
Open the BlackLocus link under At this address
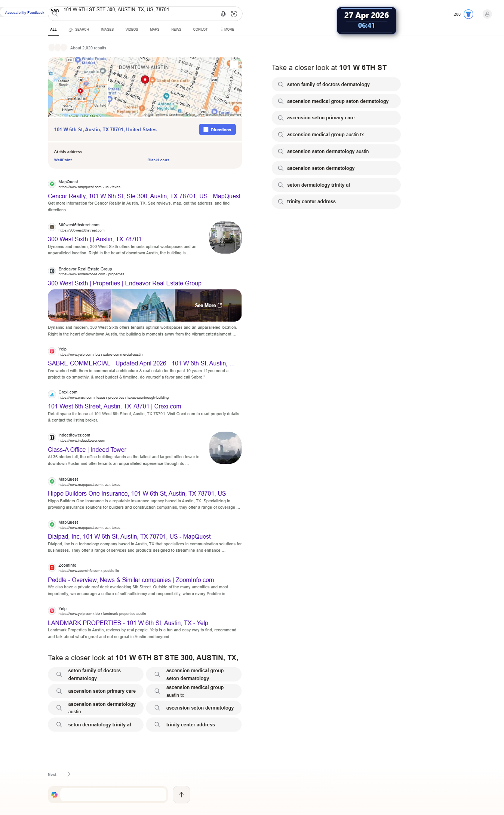pyautogui.click(x=158, y=160)
